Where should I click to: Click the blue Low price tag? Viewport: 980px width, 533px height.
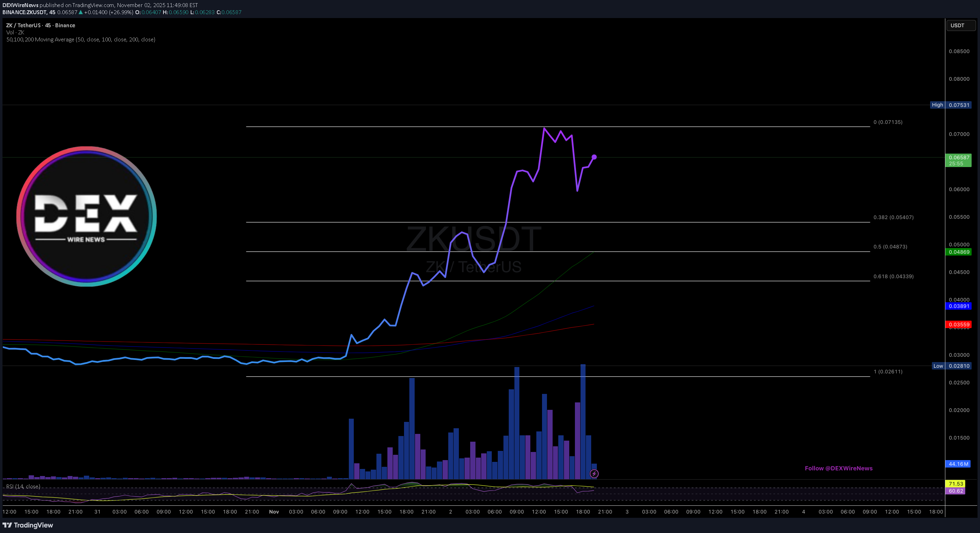click(x=951, y=366)
